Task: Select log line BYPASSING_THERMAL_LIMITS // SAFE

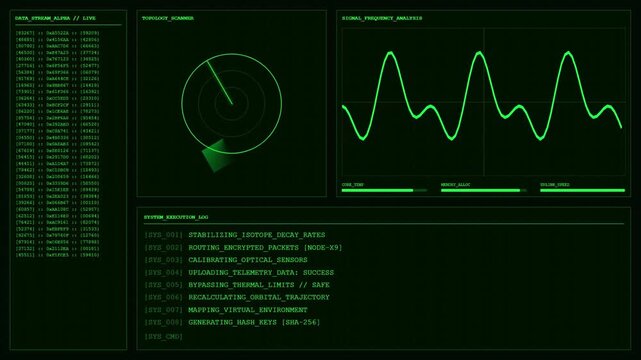Action: click(259, 285)
